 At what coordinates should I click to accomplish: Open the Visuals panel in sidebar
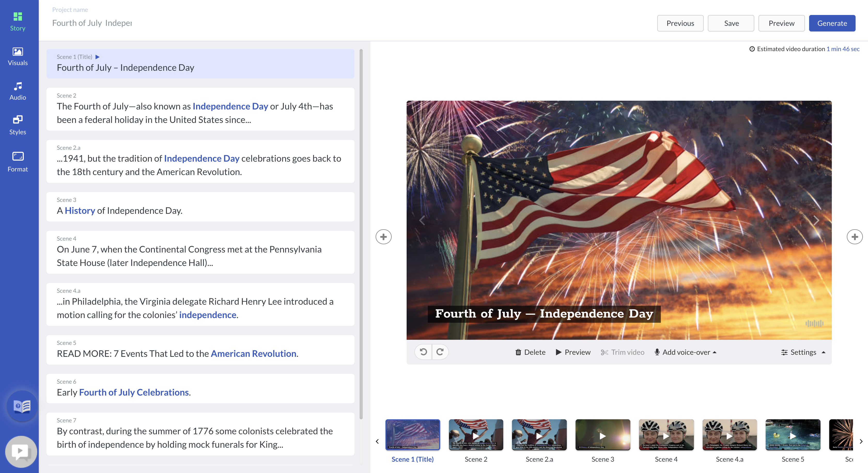pyautogui.click(x=18, y=56)
